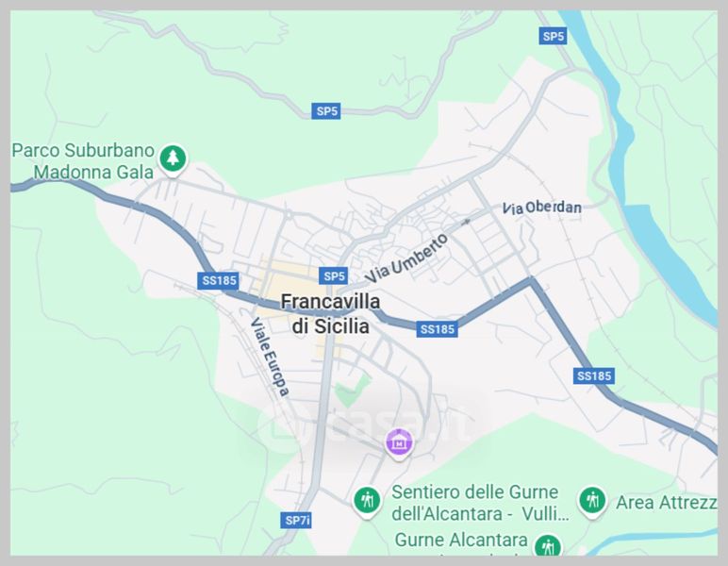This screenshot has width=728, height=566.
Task: Click the SP7i road badge
Action: pos(296,520)
